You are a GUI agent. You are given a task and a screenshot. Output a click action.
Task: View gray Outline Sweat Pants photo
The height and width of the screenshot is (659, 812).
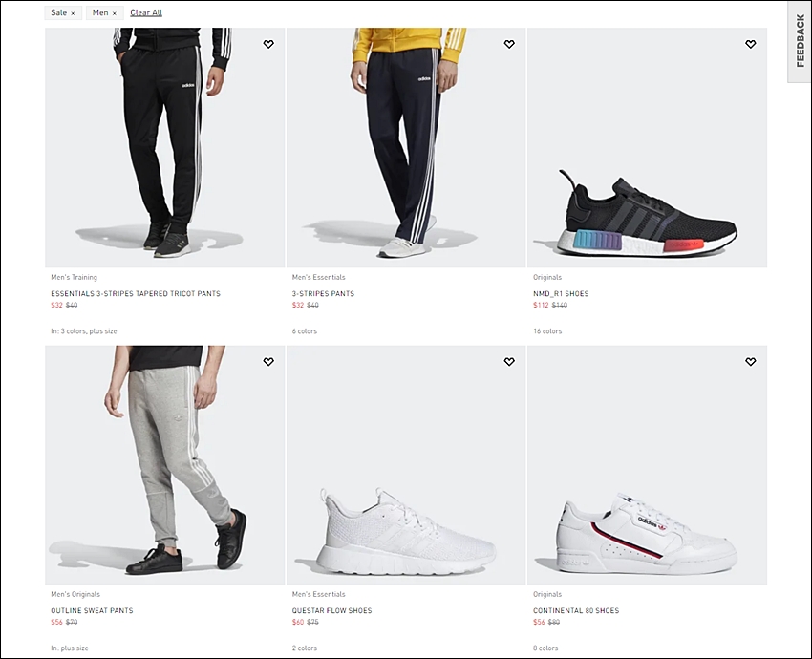(x=164, y=465)
